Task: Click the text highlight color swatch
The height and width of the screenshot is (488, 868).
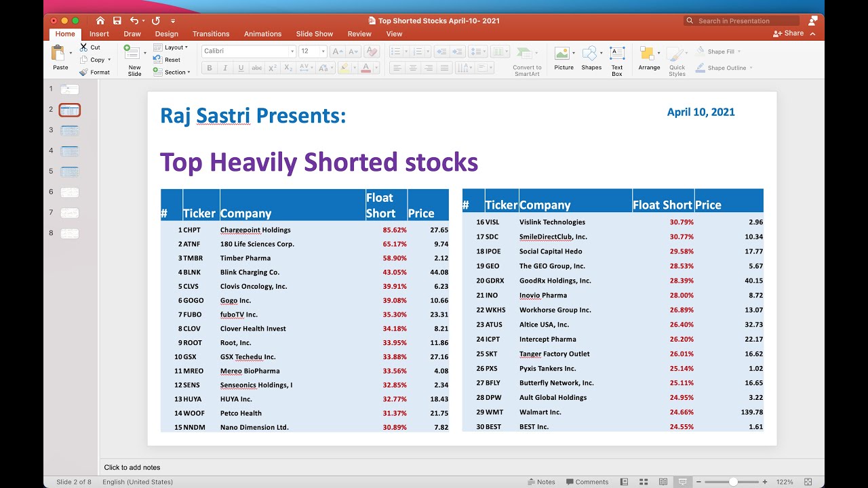Action: click(344, 68)
